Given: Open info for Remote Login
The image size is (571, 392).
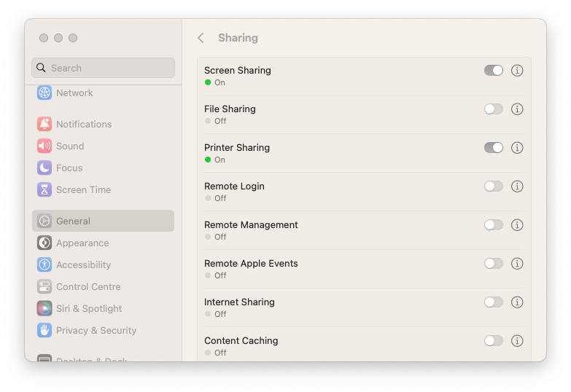Looking at the screenshot, I should click(517, 186).
